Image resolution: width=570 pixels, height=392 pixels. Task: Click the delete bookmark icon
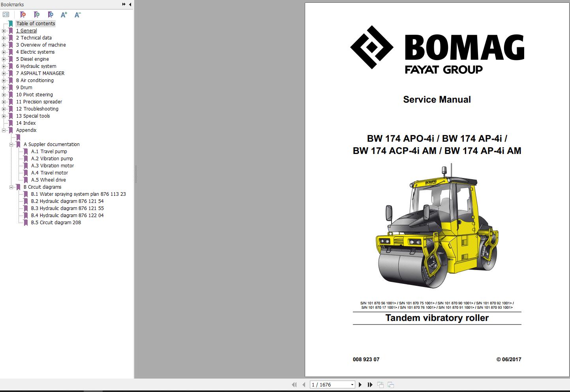tap(23, 15)
